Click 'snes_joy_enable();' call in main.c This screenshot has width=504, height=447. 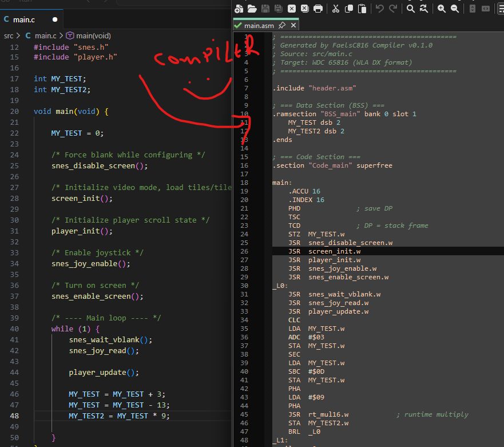point(90,264)
